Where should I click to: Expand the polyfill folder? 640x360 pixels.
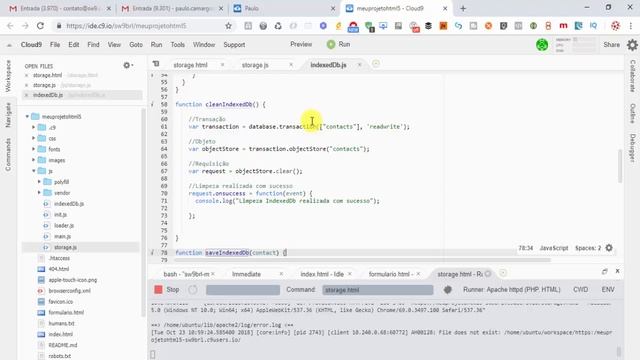coord(39,182)
